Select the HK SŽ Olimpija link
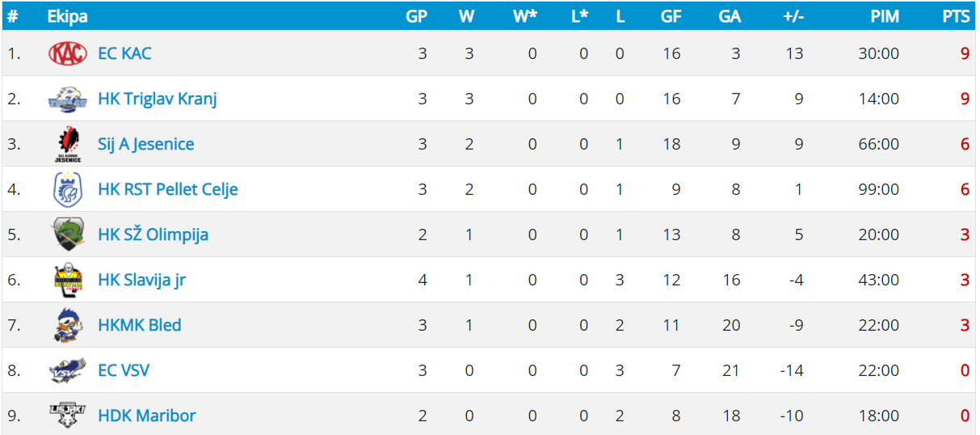The height and width of the screenshot is (435, 980). pyautogui.click(x=153, y=234)
